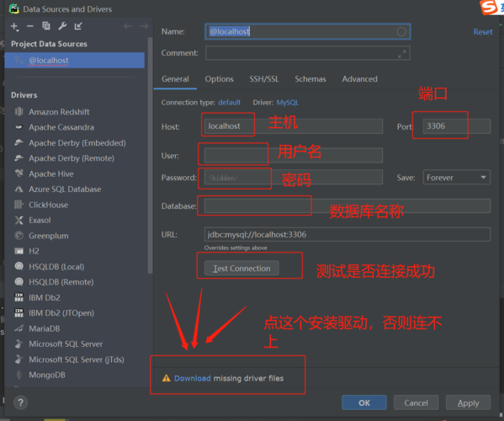Click the warning triangle icon
The width and height of the screenshot is (504, 421).
[x=167, y=378]
